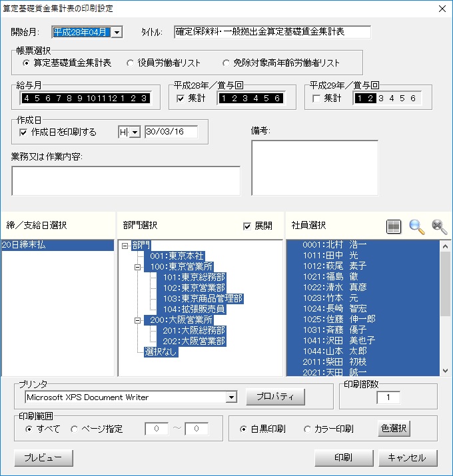Click the employee search magnifier icon
This screenshot has height=476, width=453.
pyautogui.click(x=416, y=226)
